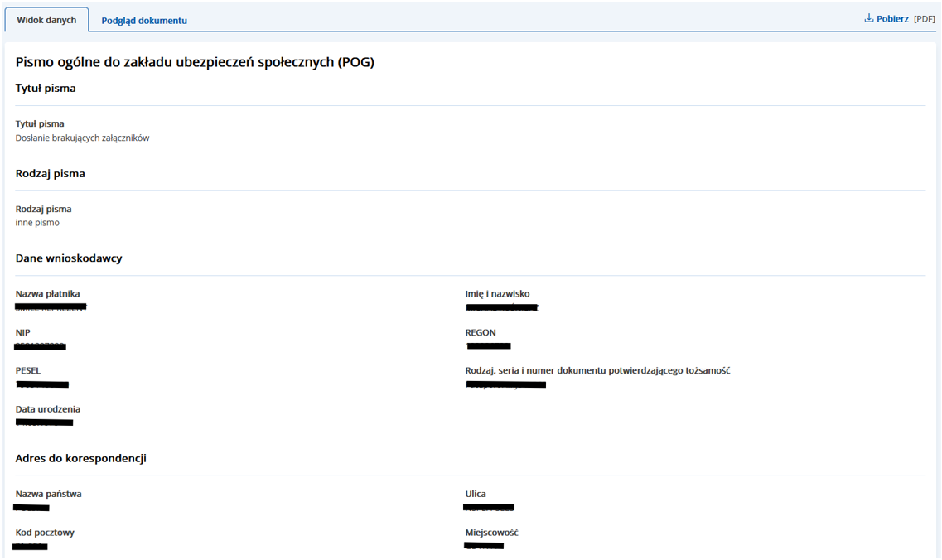Viewport: 942px width, 560px height.
Task: Select the Widok danych tab
Action: coord(46,20)
